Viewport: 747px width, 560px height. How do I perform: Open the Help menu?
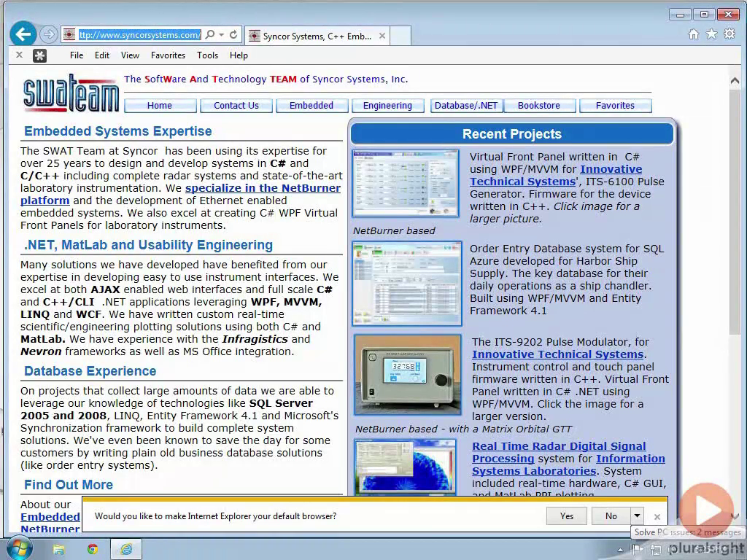coord(239,55)
